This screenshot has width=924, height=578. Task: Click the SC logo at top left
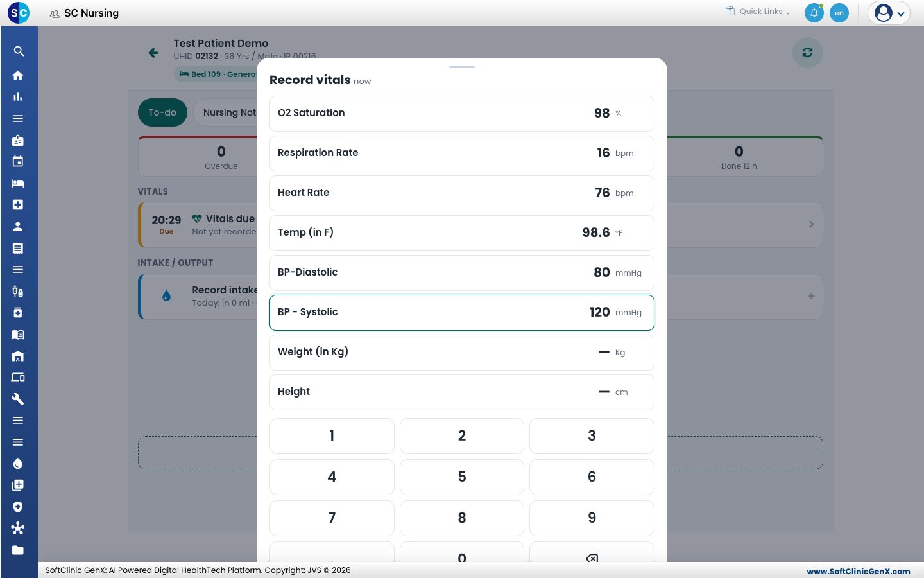[19, 12]
